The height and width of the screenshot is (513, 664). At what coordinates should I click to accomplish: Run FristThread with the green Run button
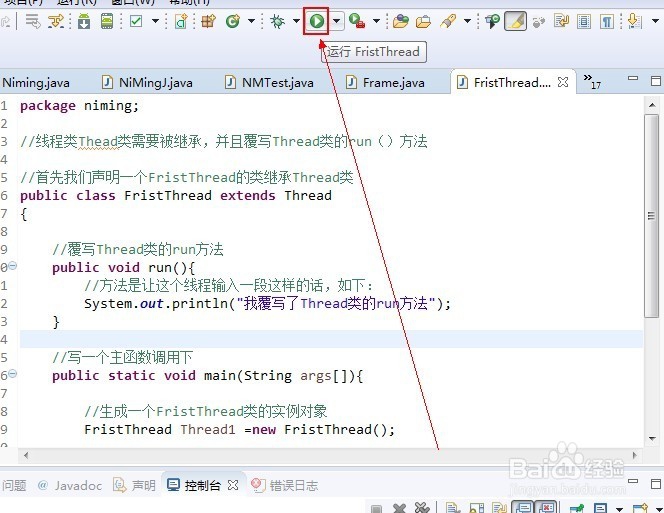[x=316, y=21]
